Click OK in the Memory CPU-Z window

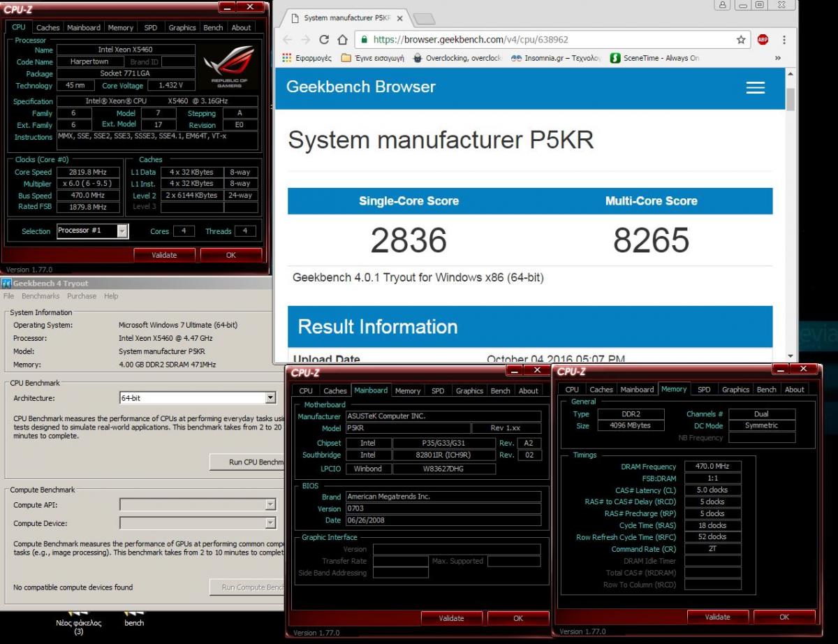point(784,617)
